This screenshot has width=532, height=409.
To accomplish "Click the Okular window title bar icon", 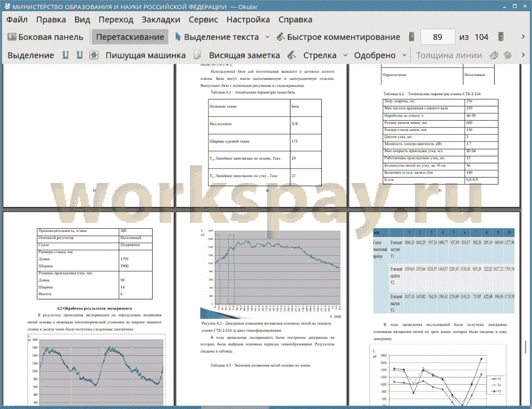I will click(6, 6).
